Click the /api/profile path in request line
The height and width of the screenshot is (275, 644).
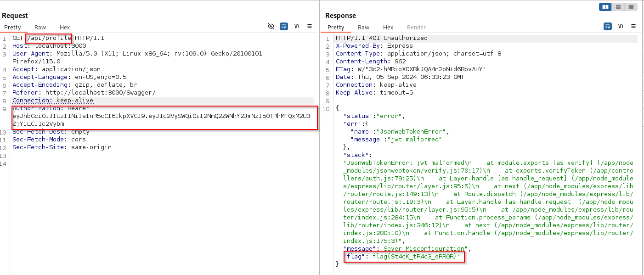point(49,38)
